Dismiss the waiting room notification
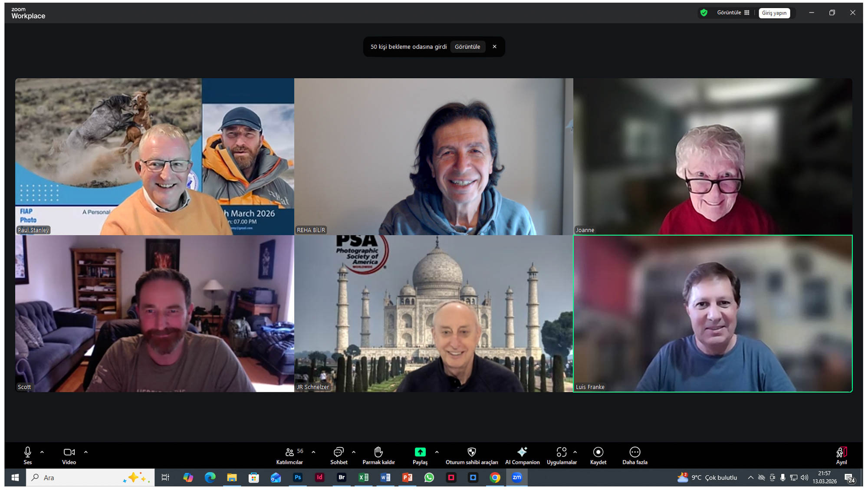Viewport: 868px width, 490px height. coord(494,46)
